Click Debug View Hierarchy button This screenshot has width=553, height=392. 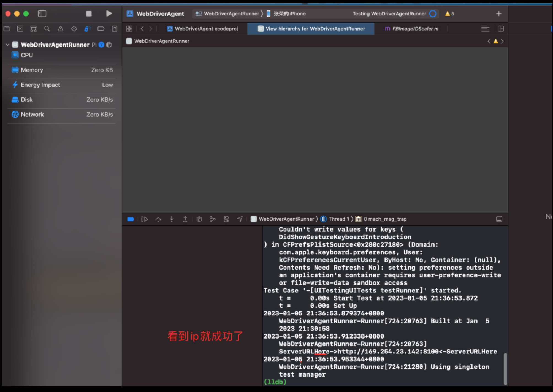pos(199,219)
